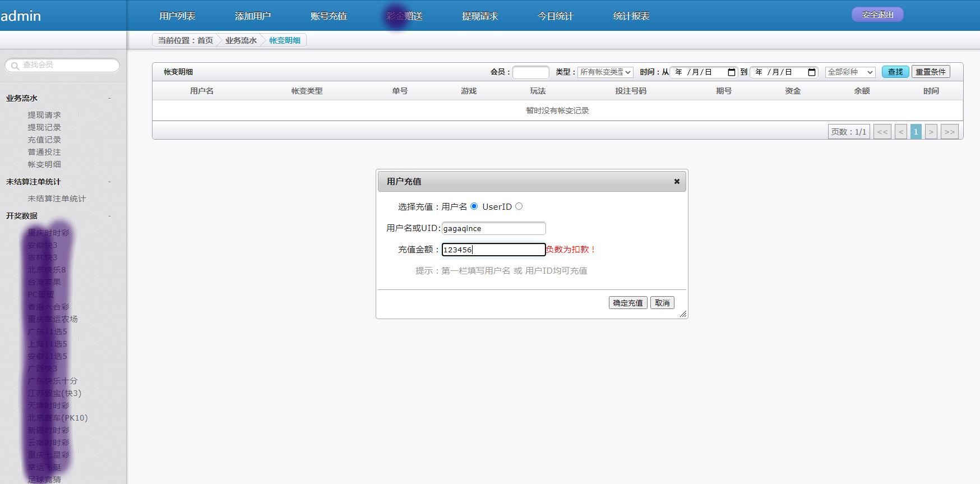Image resolution: width=980 pixels, height=484 pixels.
Task: Select the 用户名 radio option
Action: click(474, 206)
